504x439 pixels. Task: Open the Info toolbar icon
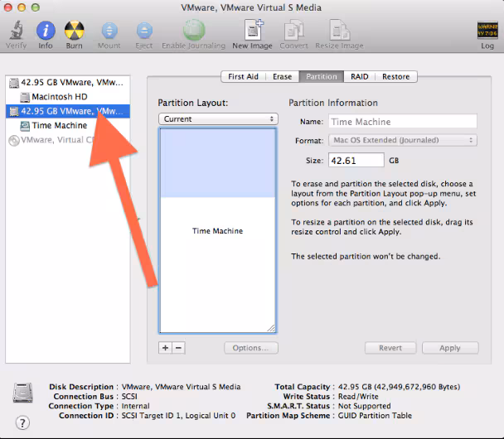click(46, 31)
